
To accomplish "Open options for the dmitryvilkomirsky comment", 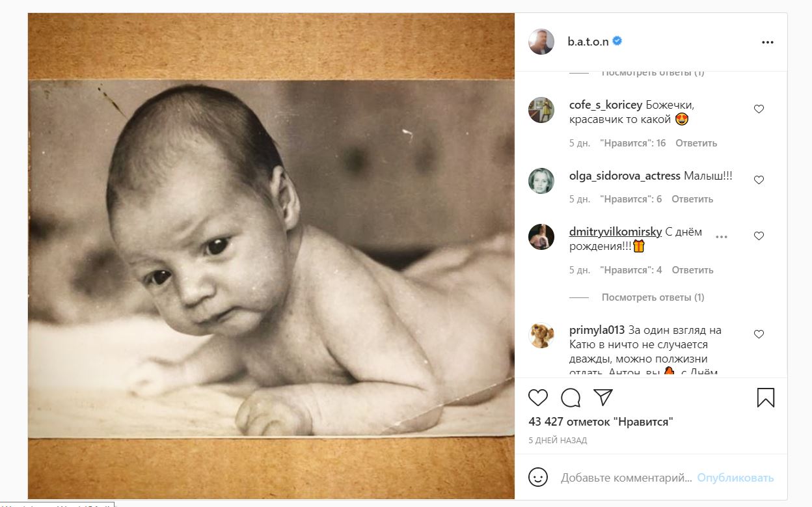I will [722, 237].
